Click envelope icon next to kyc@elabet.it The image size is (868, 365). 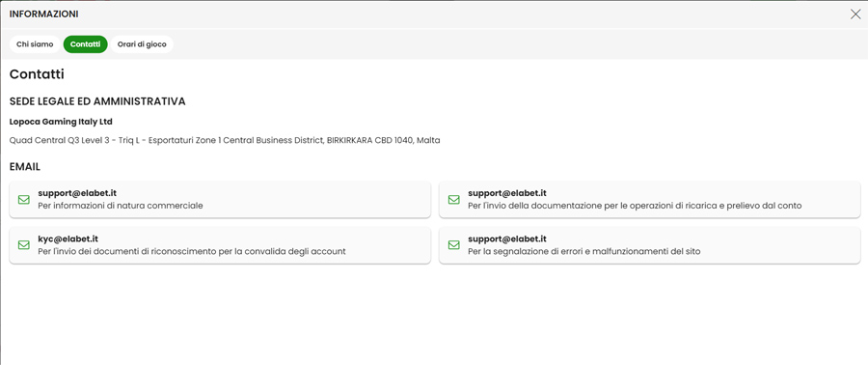(24, 245)
